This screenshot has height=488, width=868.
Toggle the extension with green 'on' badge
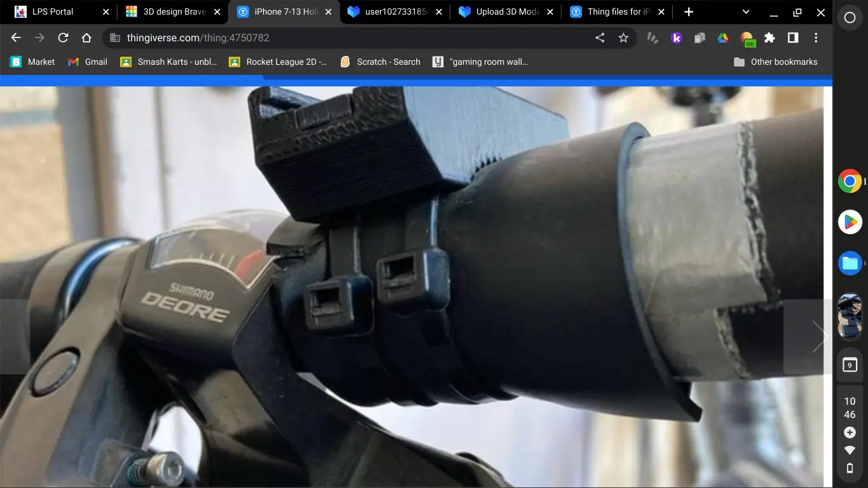click(x=747, y=39)
